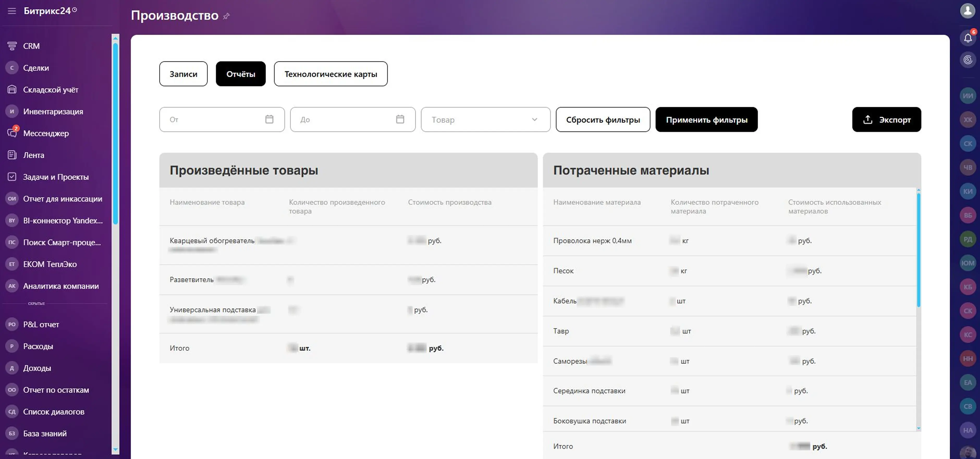
Task: Open chat with contact НН
Action: pyautogui.click(x=968, y=359)
